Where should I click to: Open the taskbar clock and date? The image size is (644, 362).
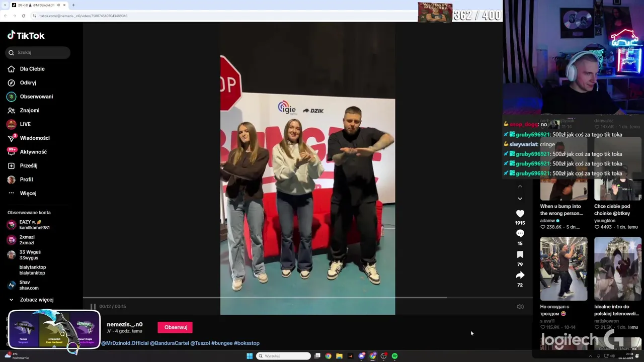tap(626, 356)
